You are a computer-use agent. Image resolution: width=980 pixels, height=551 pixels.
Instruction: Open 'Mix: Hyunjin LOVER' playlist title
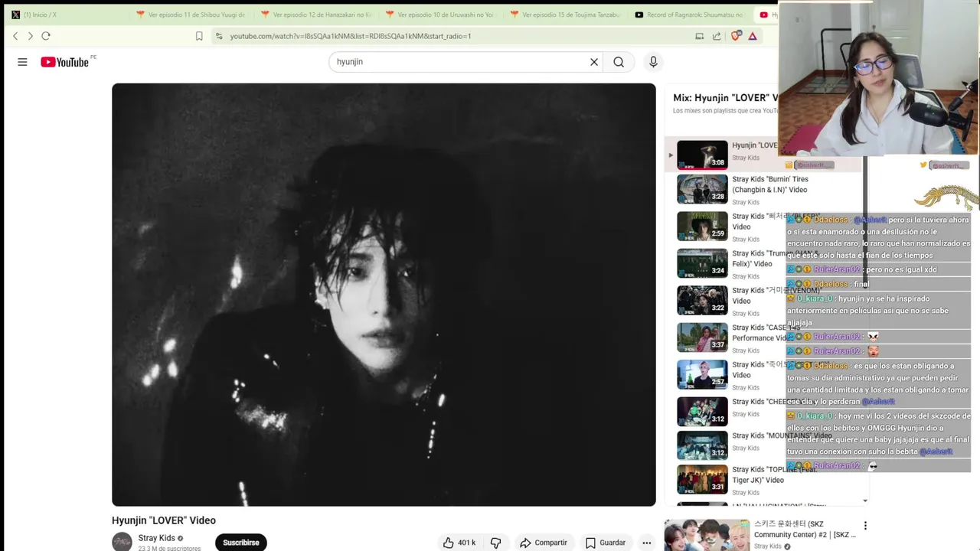pos(725,98)
